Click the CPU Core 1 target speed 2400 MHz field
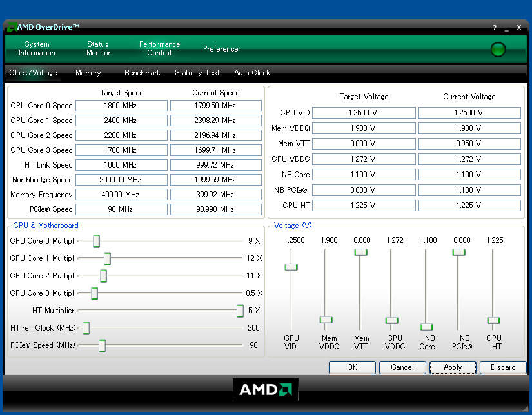The width and height of the screenshot is (532, 415). (x=121, y=121)
